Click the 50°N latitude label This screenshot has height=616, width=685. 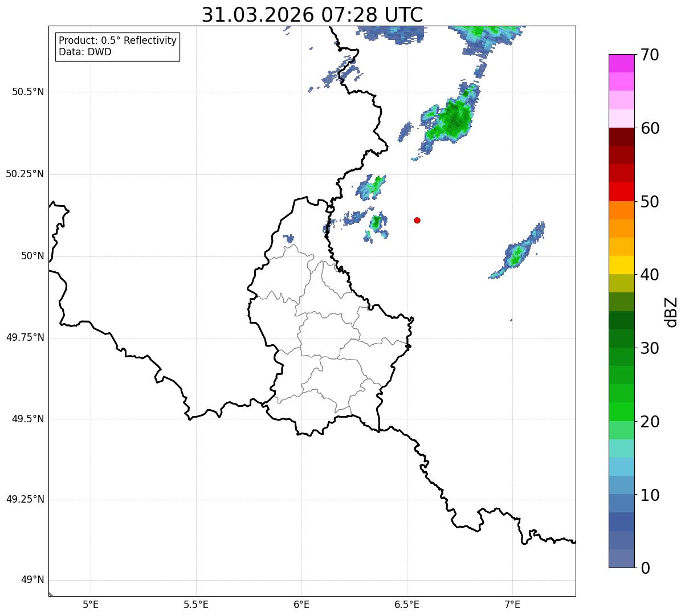coord(32,256)
